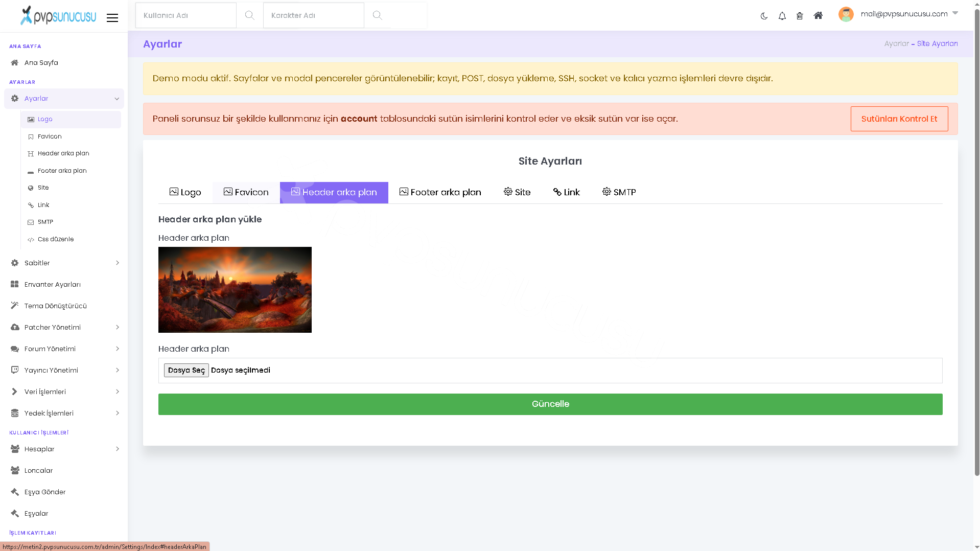Toggle the hamburger sidebar menu
Viewport: 980px width, 551px height.
[112, 18]
